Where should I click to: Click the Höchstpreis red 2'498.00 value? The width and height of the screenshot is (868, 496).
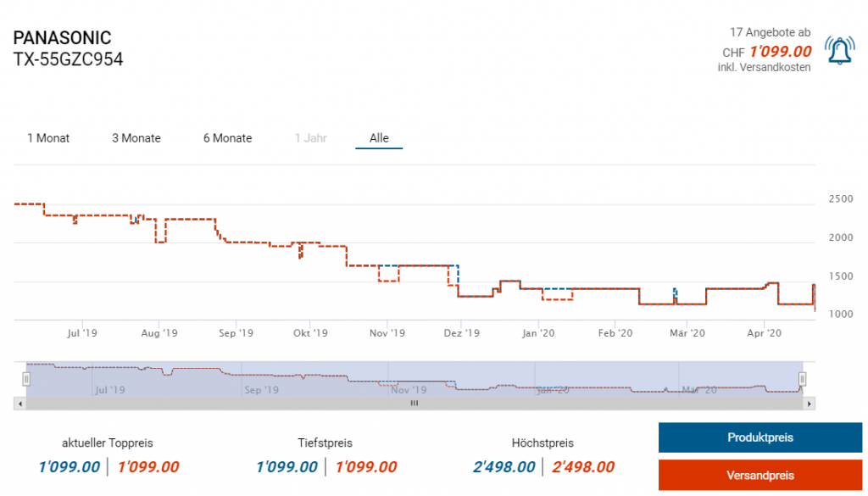583,466
